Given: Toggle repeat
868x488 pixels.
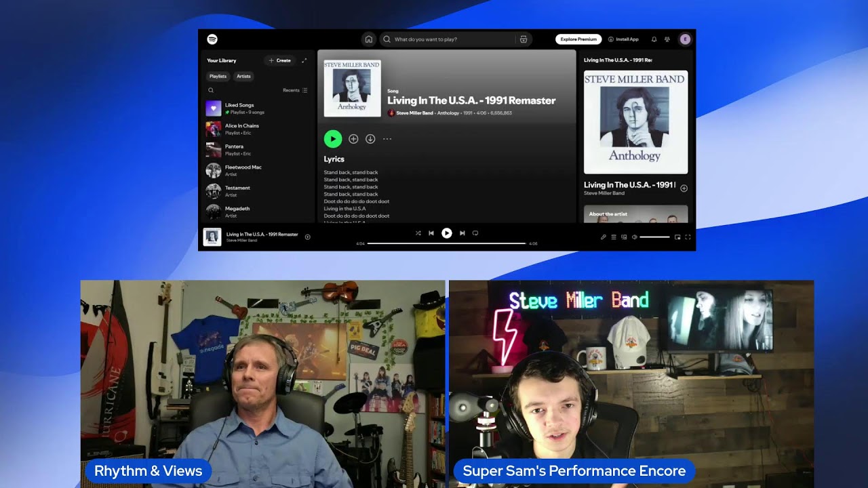Looking at the screenshot, I should coord(475,233).
